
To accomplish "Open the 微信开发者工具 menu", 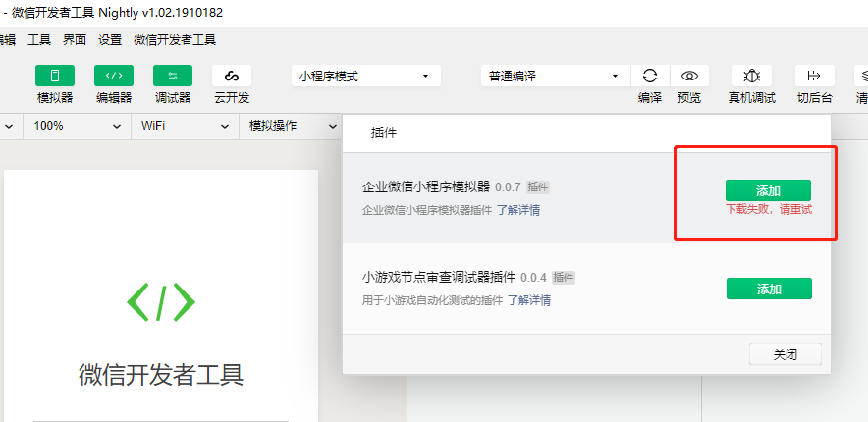I will pyautogui.click(x=175, y=40).
